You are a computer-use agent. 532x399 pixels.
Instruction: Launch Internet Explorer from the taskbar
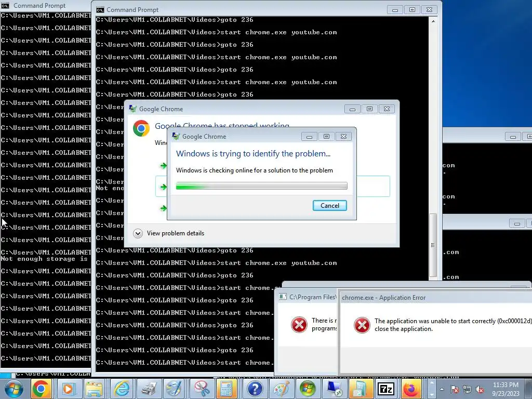[122, 389]
